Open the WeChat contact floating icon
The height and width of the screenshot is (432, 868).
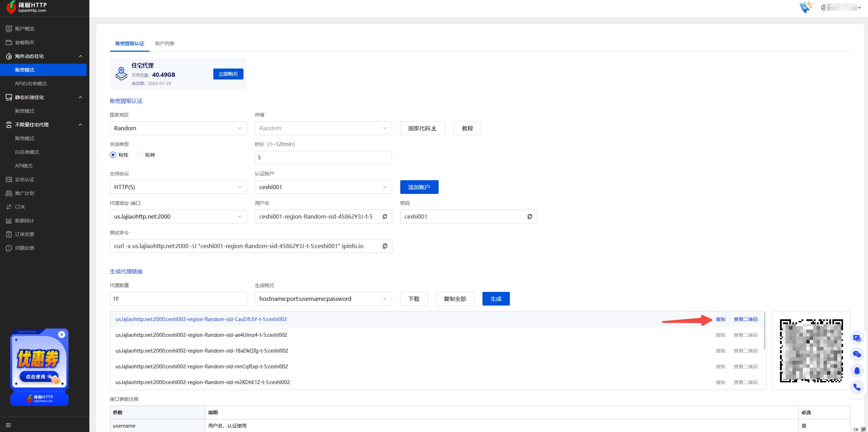pos(857,354)
